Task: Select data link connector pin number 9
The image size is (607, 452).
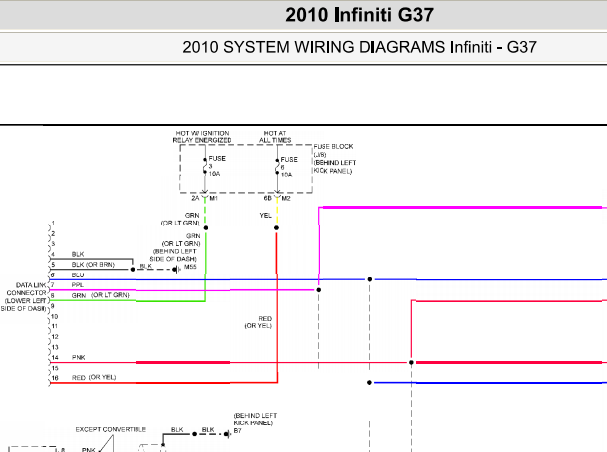Action: pos(53,306)
